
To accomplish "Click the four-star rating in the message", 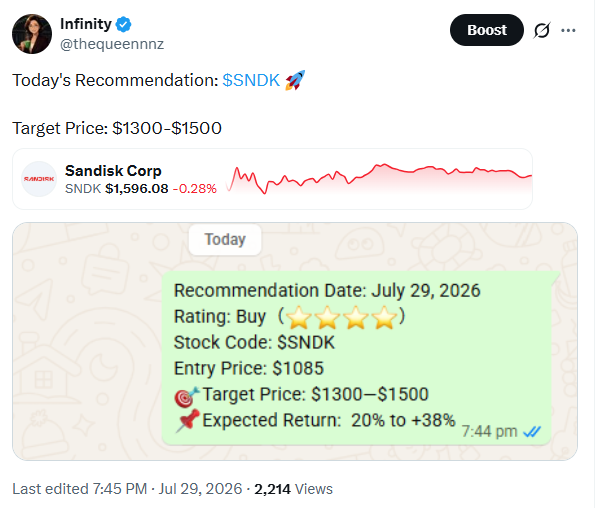I will tap(342, 317).
